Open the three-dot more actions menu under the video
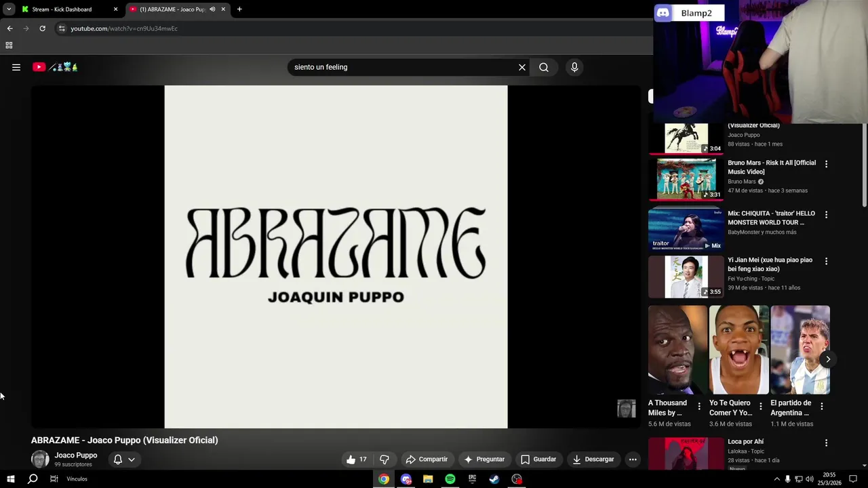Screen dimensions: 868x488 (633, 460)
